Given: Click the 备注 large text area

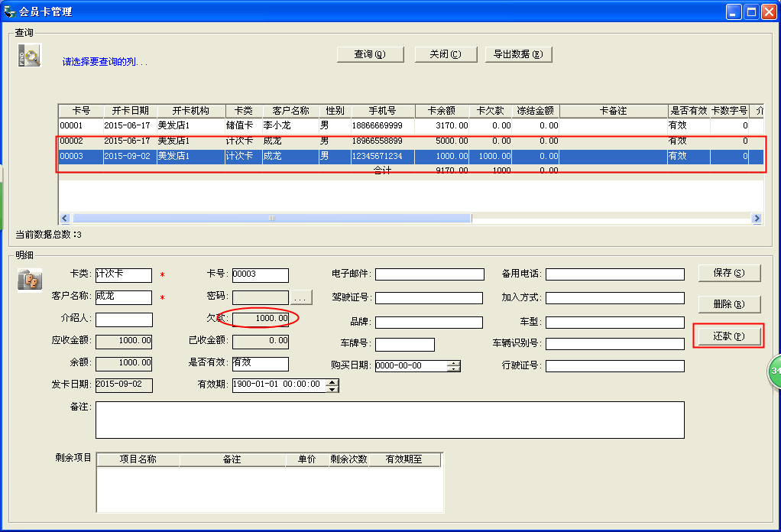Looking at the screenshot, I should pos(390,420).
